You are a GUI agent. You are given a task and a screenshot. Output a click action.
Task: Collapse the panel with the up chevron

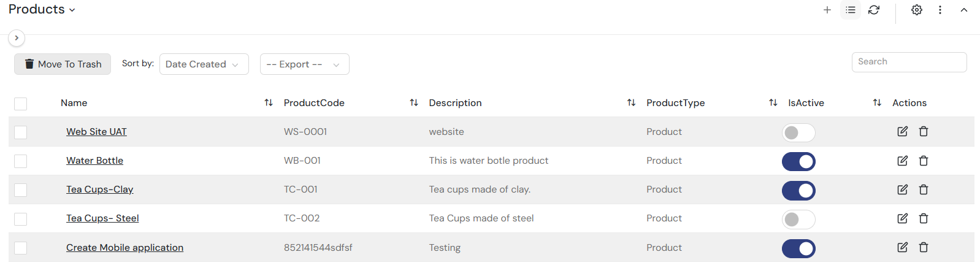(963, 10)
